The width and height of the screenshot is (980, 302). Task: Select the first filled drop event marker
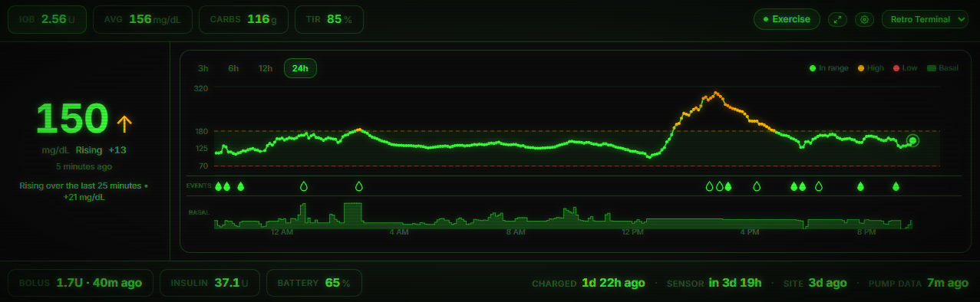(218, 186)
